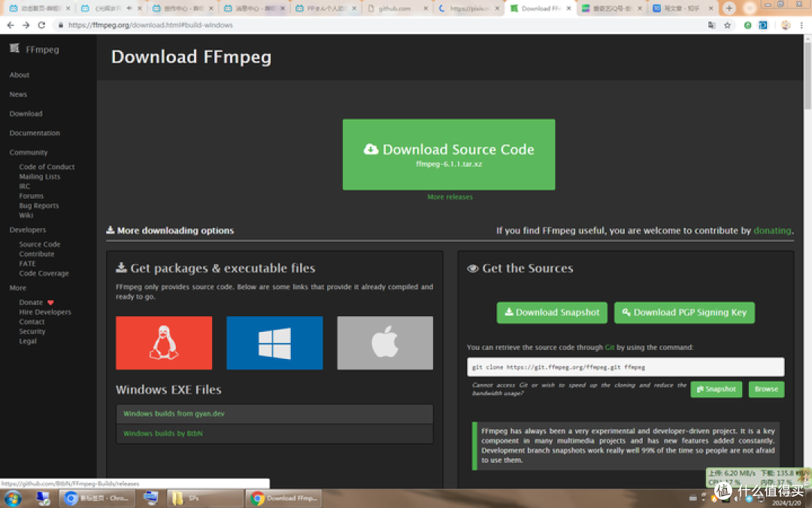Open Windows builds from gyan.dev link
812x508 pixels.
click(174, 414)
